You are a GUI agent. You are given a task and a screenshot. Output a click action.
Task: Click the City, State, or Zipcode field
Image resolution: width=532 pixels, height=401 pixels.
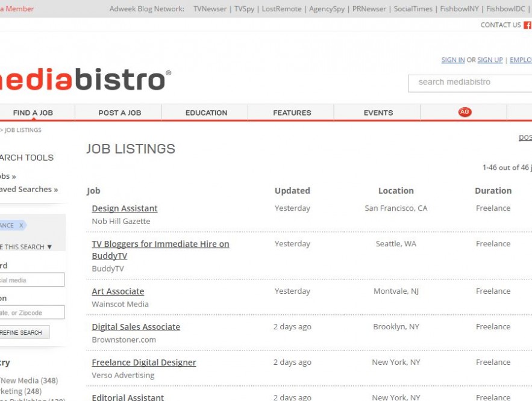[x=32, y=312]
